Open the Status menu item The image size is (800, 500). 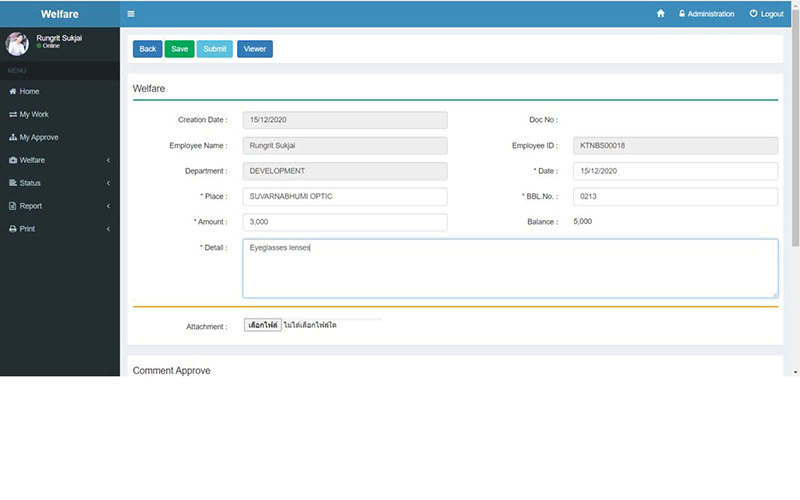click(60, 183)
